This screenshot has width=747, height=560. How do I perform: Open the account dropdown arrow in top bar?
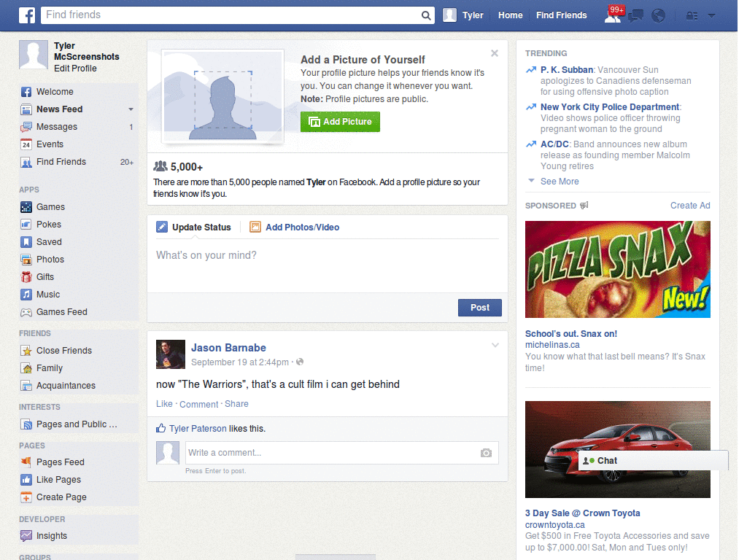[x=712, y=16]
